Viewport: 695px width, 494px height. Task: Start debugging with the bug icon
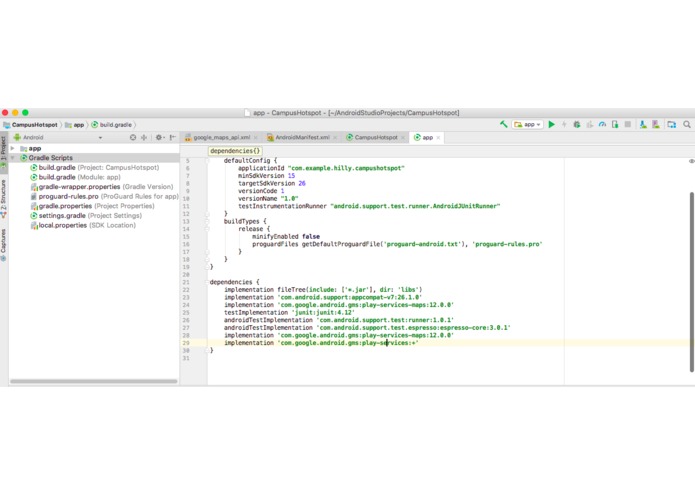pyautogui.click(x=577, y=124)
